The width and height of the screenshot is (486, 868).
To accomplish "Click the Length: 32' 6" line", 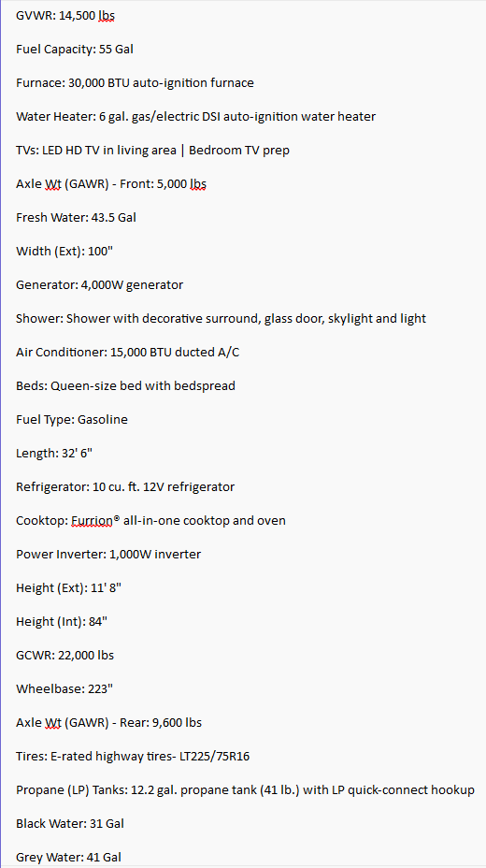I will (54, 454).
